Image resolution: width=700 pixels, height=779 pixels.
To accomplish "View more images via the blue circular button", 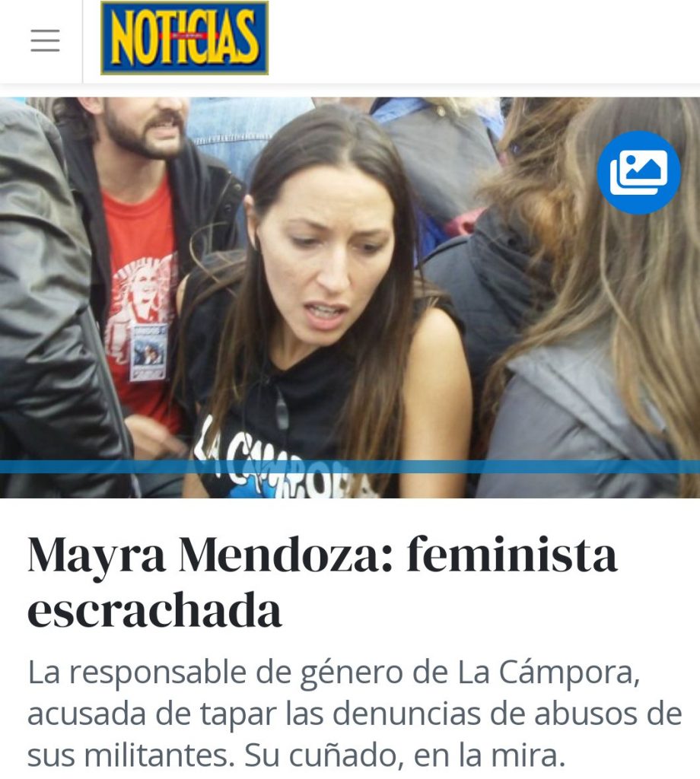I will pos(638,173).
